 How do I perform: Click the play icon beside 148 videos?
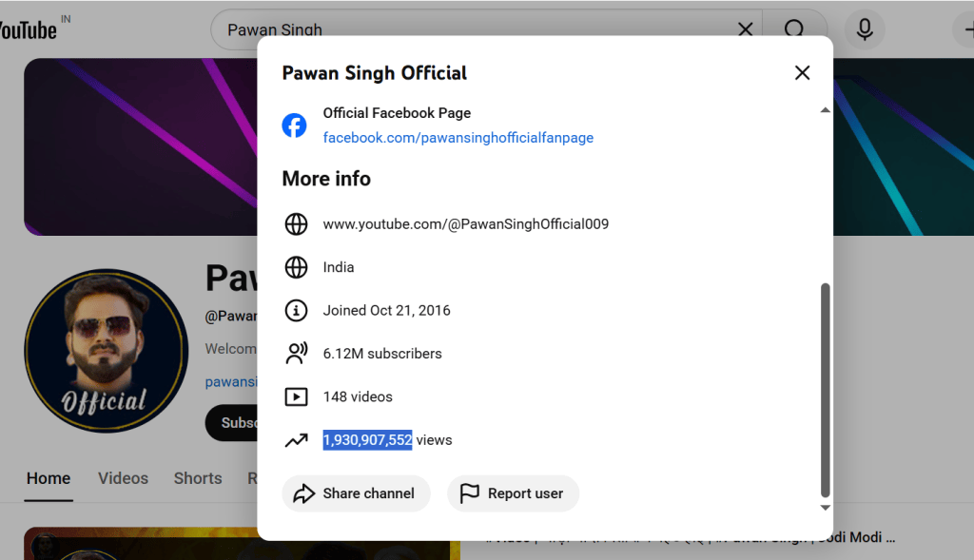click(296, 396)
